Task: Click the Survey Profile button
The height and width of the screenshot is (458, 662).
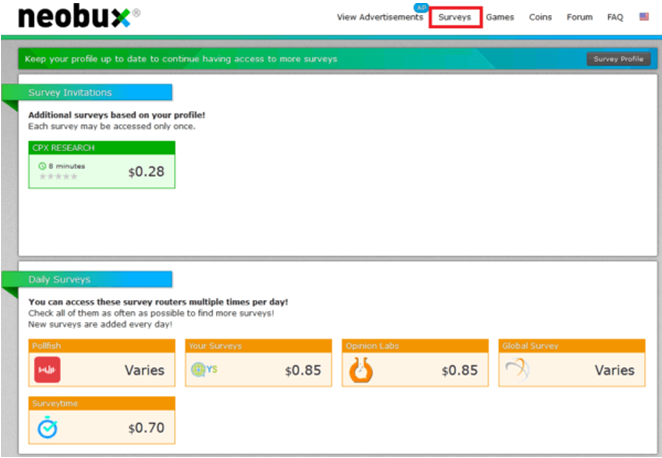Action: (619, 59)
